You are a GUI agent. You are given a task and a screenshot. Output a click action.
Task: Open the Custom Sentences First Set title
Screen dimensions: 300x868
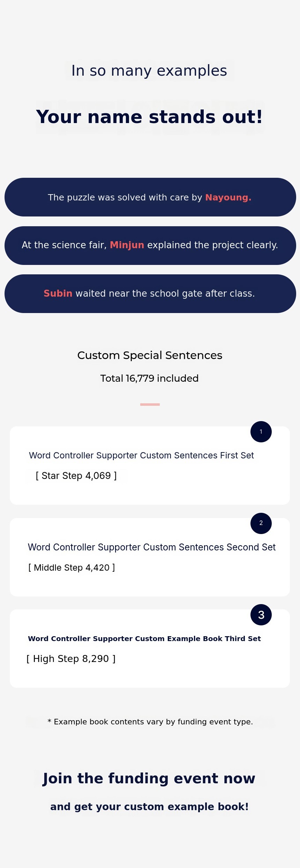[x=141, y=455]
